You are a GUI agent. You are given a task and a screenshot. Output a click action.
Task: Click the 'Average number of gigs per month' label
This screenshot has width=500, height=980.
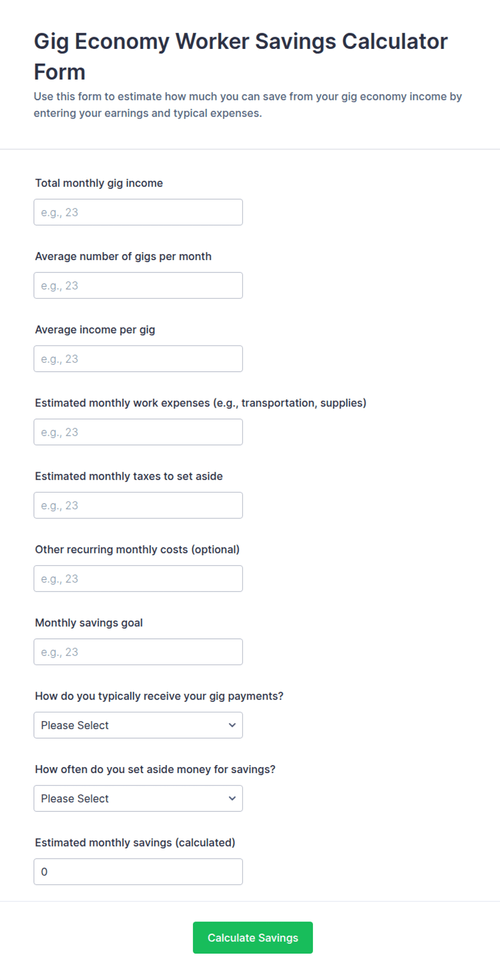[x=123, y=256]
